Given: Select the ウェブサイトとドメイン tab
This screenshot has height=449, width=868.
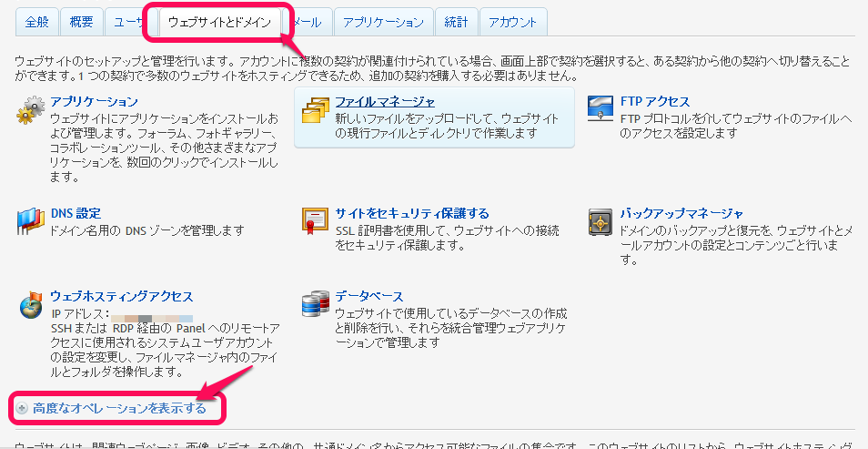Looking at the screenshot, I should coord(220,22).
